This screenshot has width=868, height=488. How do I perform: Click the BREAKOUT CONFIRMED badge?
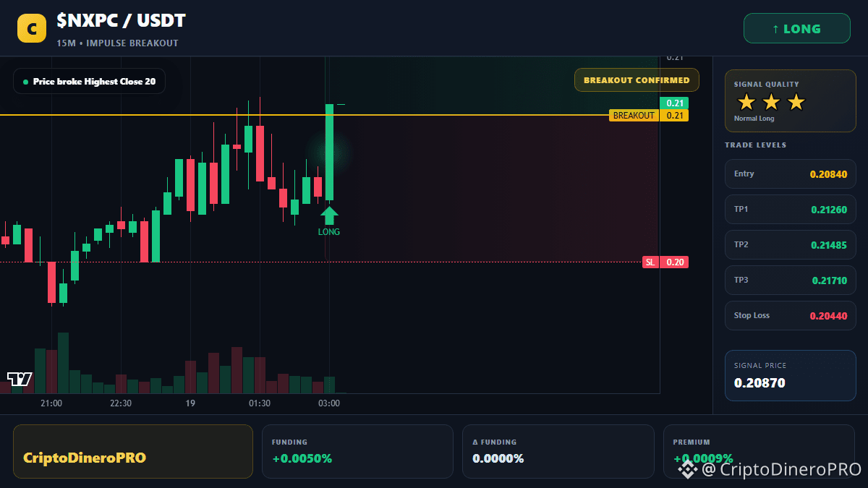pyautogui.click(x=637, y=80)
